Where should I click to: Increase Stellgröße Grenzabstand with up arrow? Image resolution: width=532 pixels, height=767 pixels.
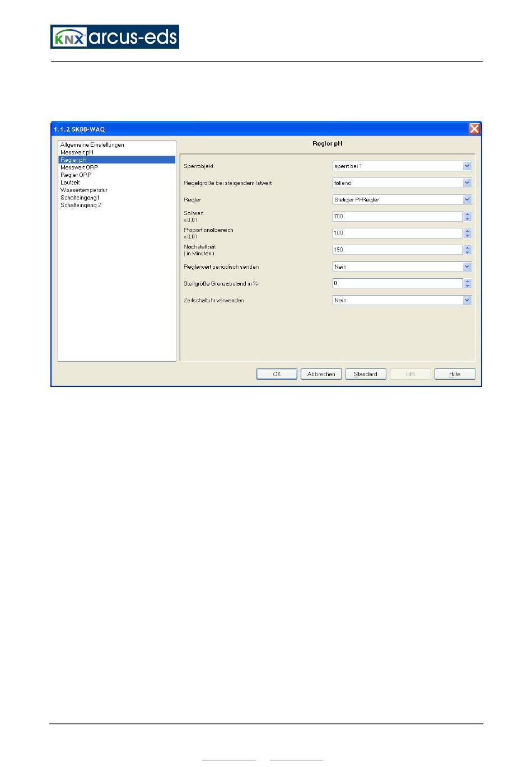point(468,281)
